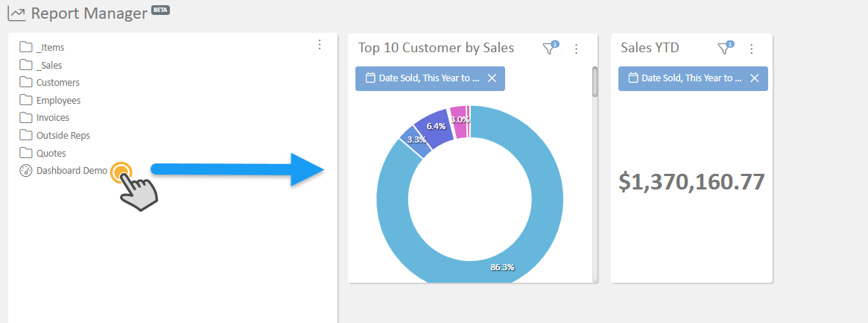Viewport: 868px width, 323px height.
Task: Open Sales YTD widget options menu
Action: 752,48
